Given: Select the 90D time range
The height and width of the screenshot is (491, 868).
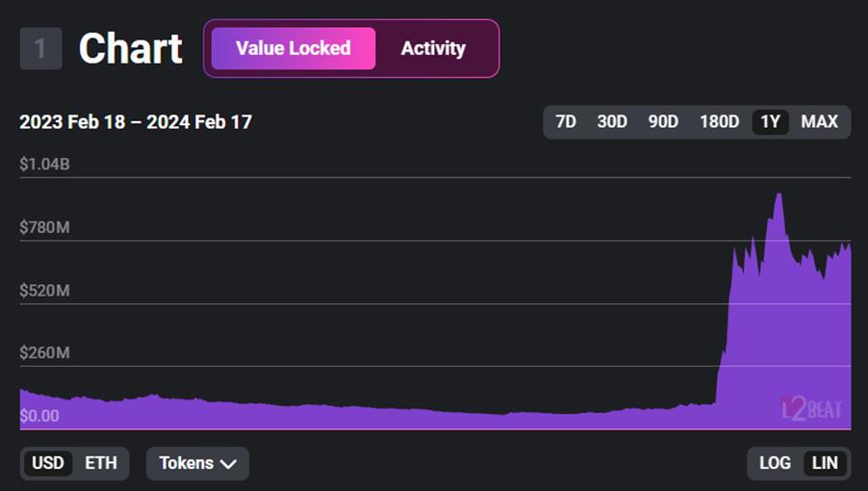Looking at the screenshot, I should [x=663, y=121].
